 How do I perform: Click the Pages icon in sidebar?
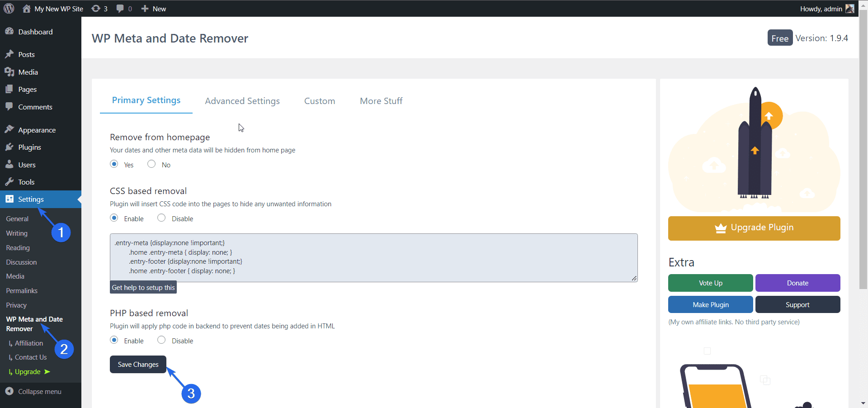(9, 89)
